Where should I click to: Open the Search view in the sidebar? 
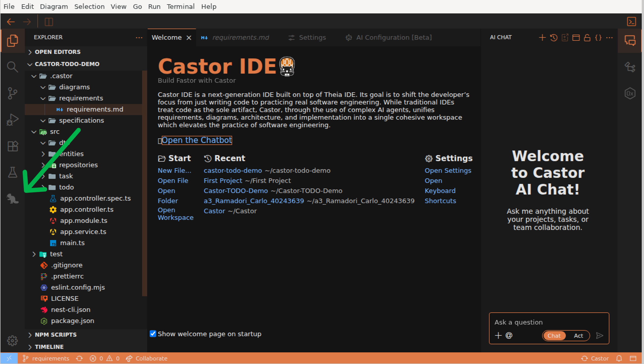[12, 67]
